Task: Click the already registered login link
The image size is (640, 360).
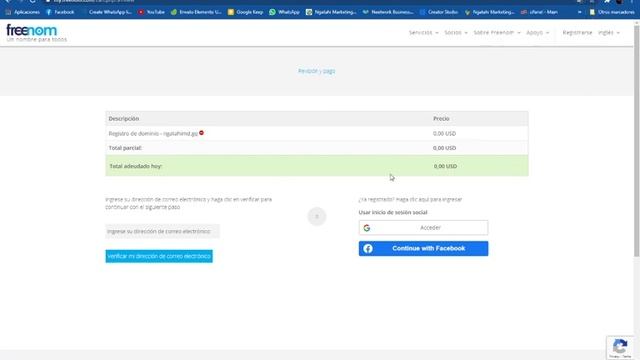Action: (x=410, y=199)
